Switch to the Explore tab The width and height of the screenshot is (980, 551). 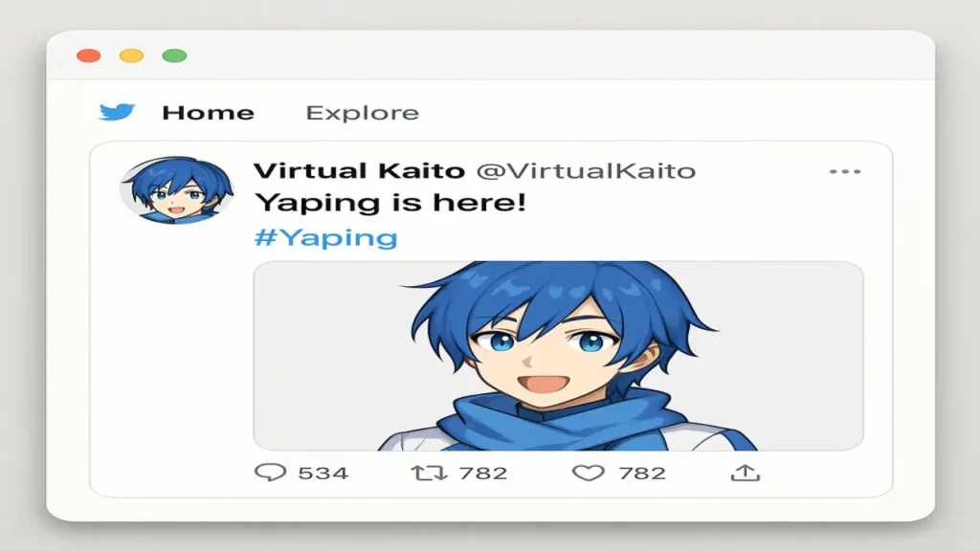(x=362, y=113)
